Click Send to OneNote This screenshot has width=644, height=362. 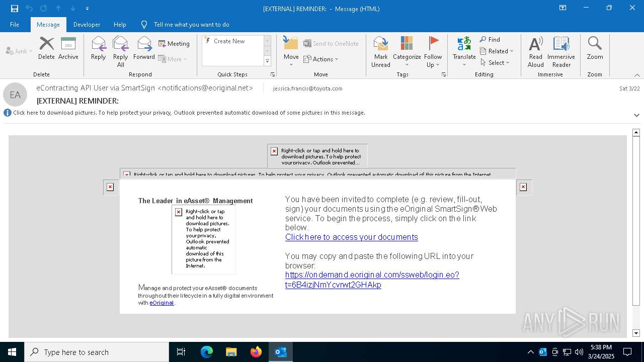(x=331, y=44)
